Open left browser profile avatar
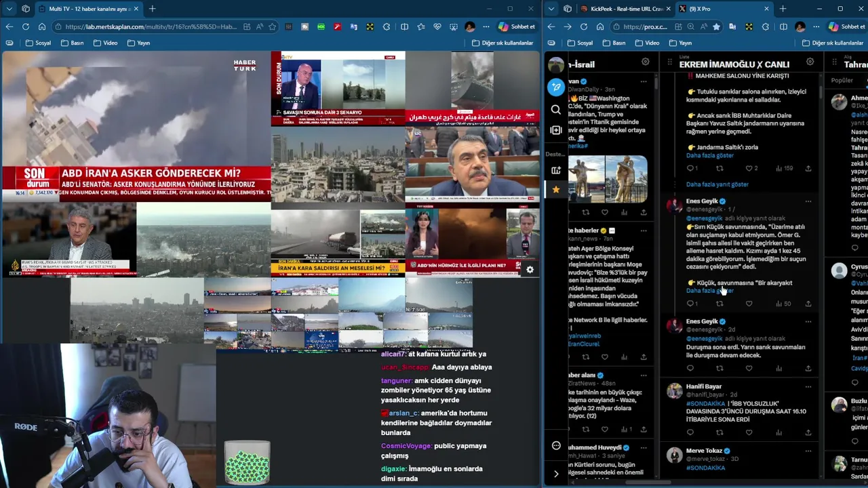This screenshot has height=488, width=868. click(x=469, y=26)
